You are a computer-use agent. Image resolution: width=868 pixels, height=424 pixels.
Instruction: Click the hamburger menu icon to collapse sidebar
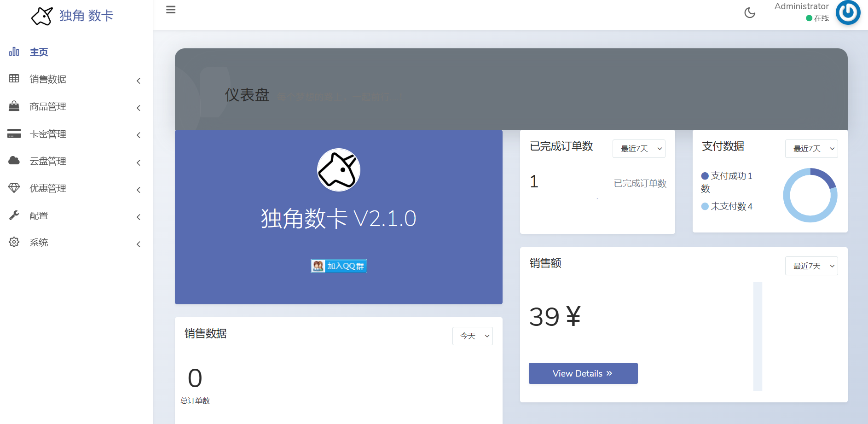coord(171,10)
